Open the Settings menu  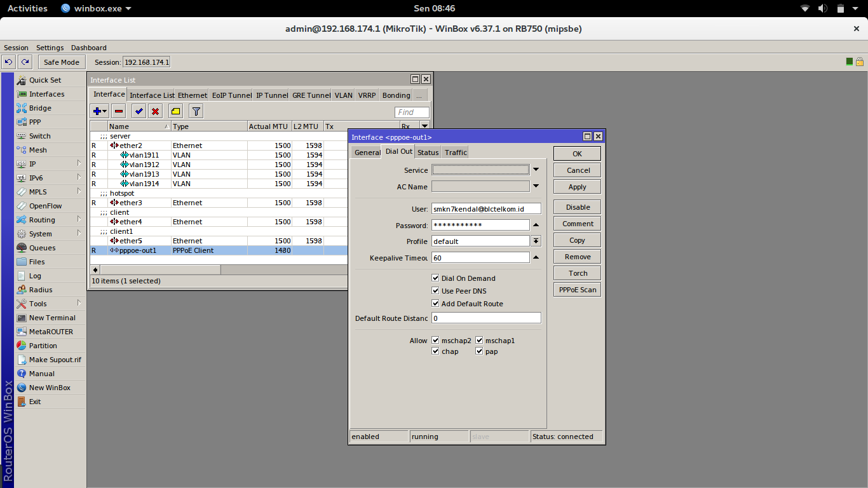pos(50,48)
